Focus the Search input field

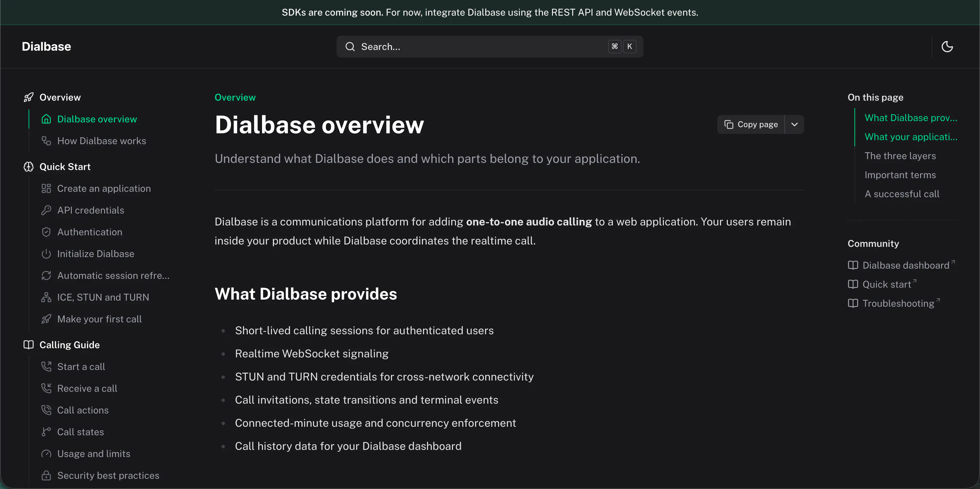(x=490, y=46)
